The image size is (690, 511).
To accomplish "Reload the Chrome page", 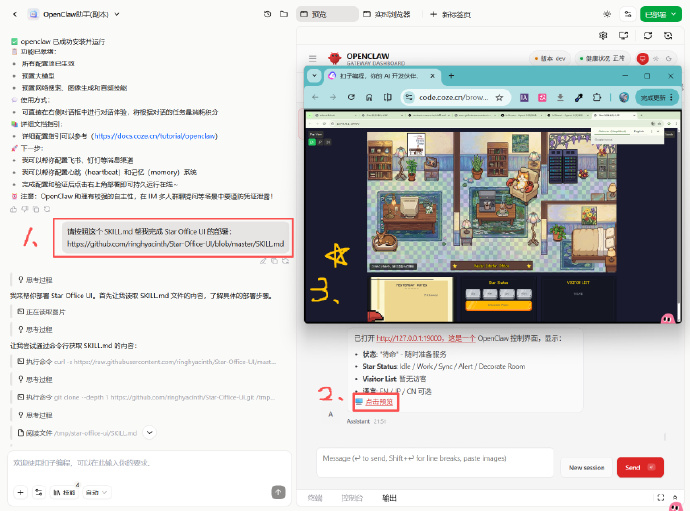I will (351, 97).
